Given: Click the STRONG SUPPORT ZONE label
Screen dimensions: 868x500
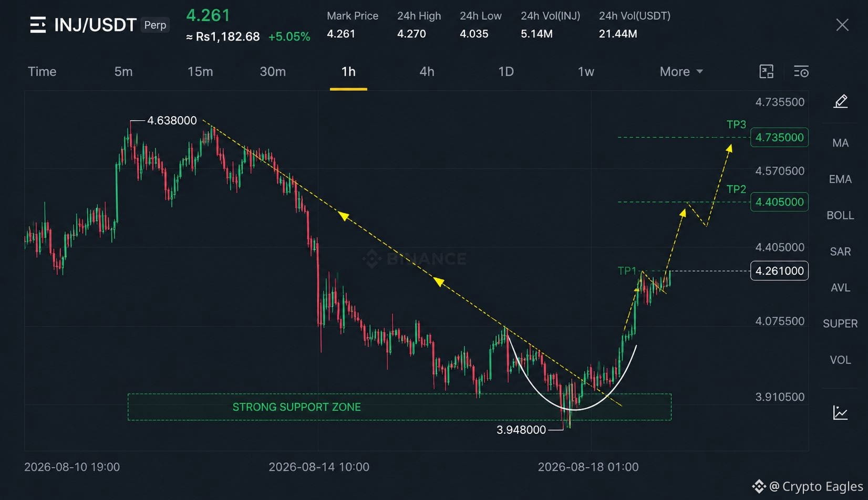Looking at the screenshot, I should point(297,407).
